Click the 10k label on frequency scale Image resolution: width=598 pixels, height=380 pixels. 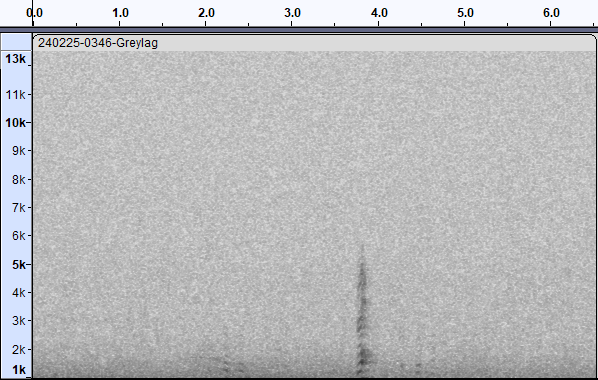tap(15, 122)
